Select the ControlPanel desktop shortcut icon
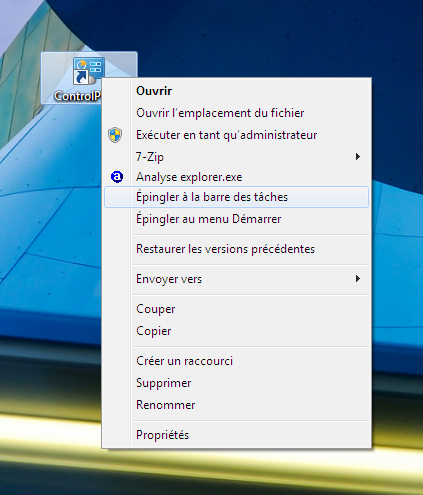The height and width of the screenshot is (495, 423). (x=89, y=71)
